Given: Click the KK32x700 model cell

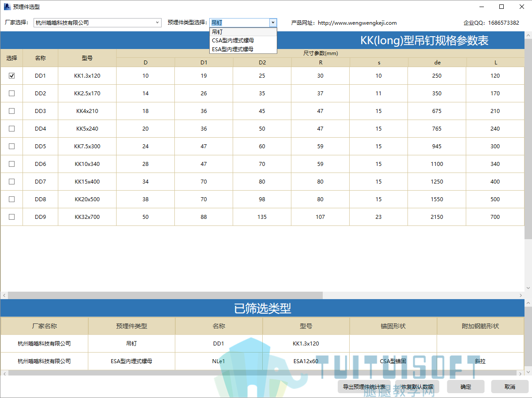Looking at the screenshot, I should 87,217.
